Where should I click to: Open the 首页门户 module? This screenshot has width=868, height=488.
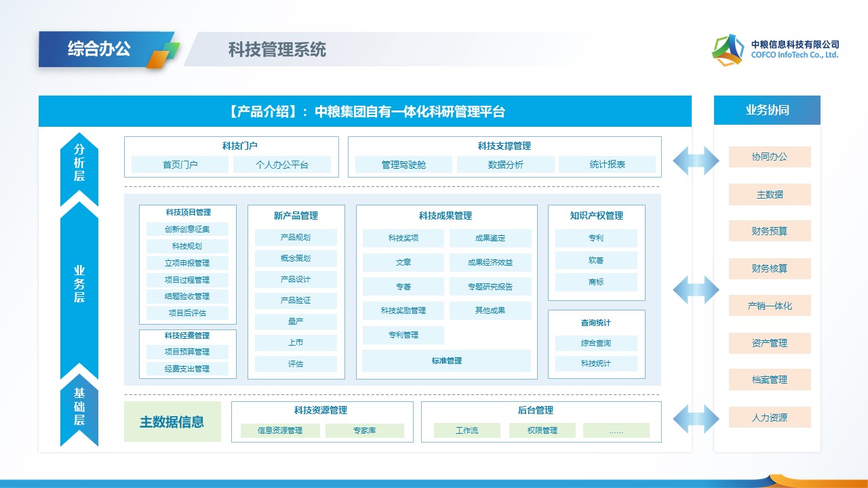180,165
